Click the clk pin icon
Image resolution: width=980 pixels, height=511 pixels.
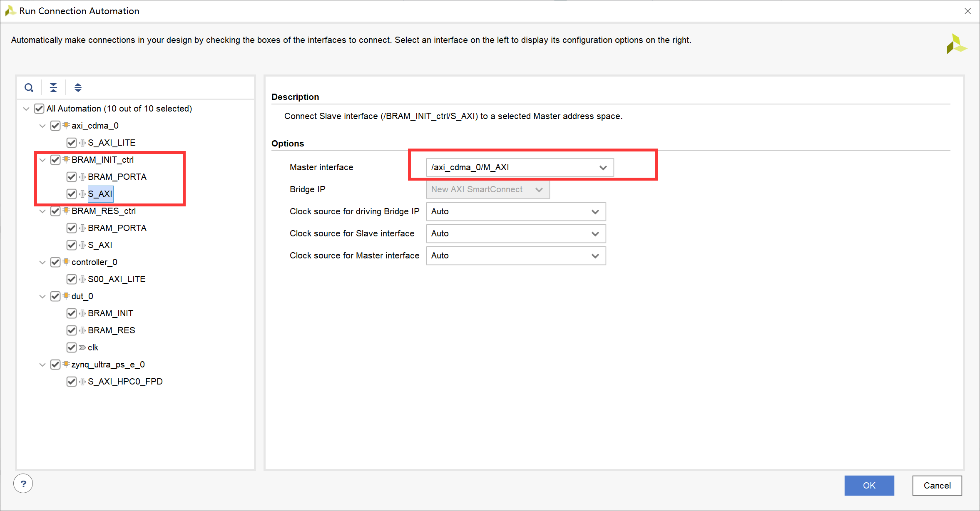(x=82, y=347)
